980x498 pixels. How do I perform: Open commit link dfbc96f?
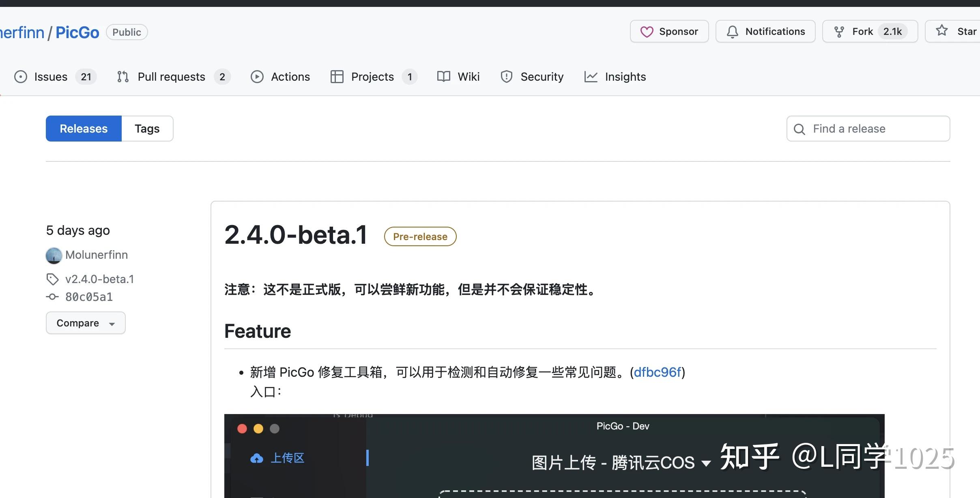point(658,372)
